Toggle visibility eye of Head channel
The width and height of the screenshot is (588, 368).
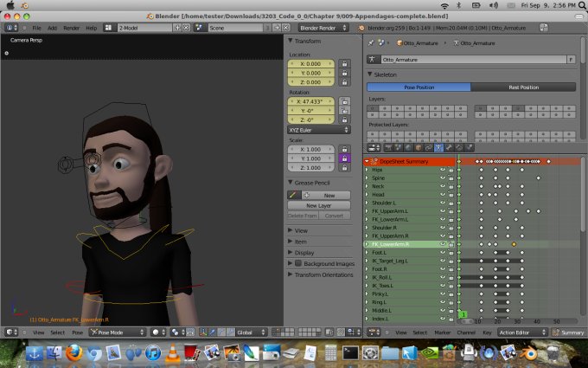click(x=443, y=195)
